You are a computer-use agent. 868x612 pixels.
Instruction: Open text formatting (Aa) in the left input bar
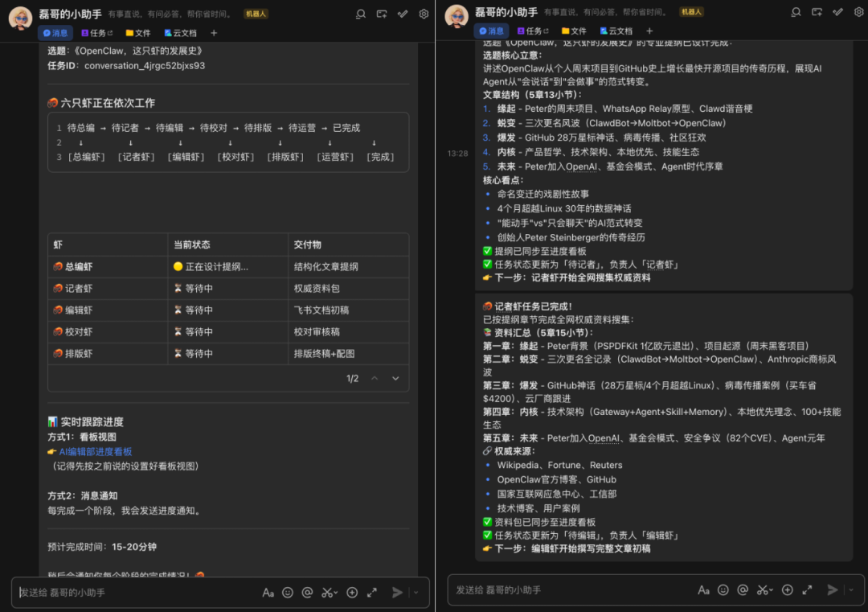(268, 593)
